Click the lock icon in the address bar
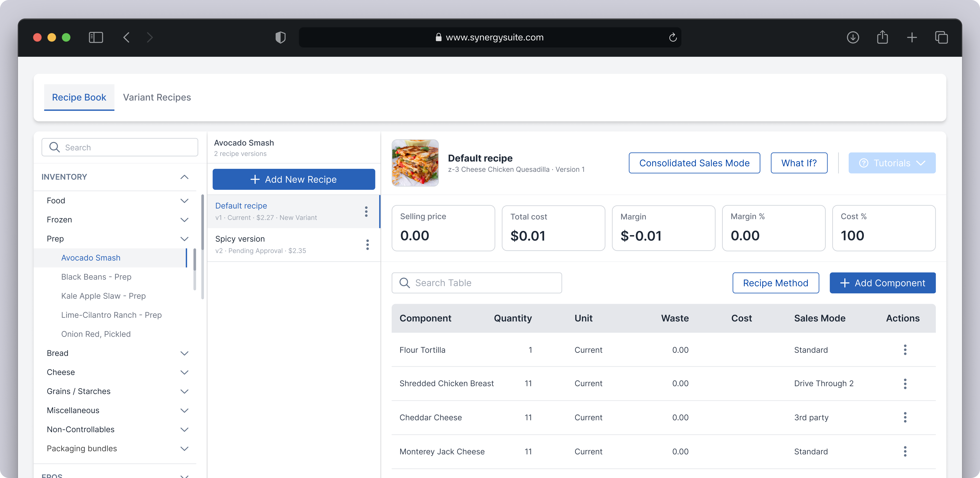 point(438,37)
